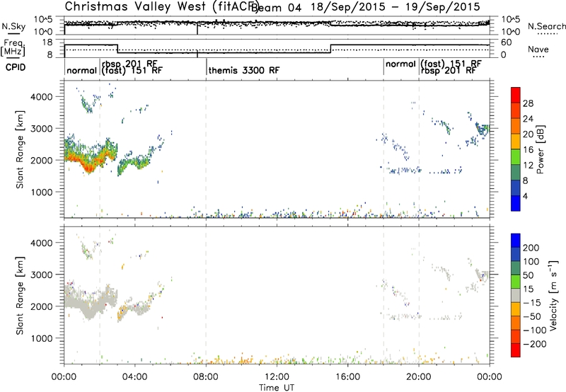Screen dimensions: 566x392
Task: Click the '08:00' time axis tick label
Action: click(206, 377)
